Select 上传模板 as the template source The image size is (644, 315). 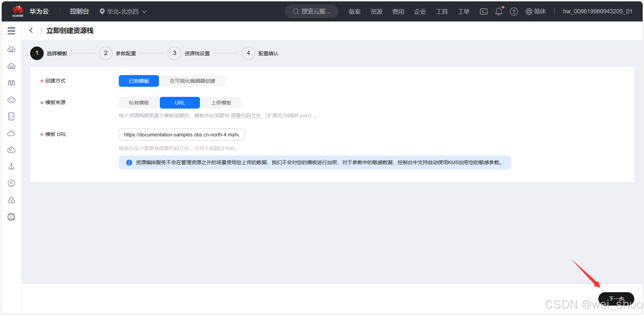(x=221, y=103)
